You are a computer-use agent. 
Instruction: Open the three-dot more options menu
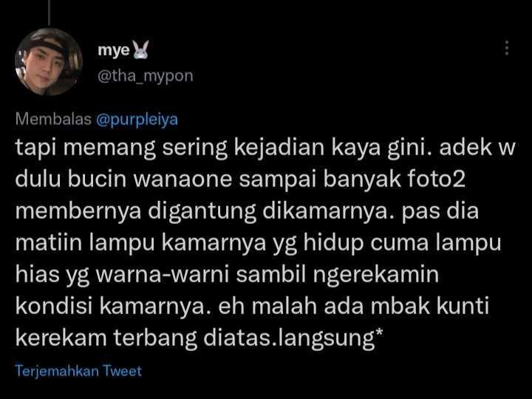507,48
